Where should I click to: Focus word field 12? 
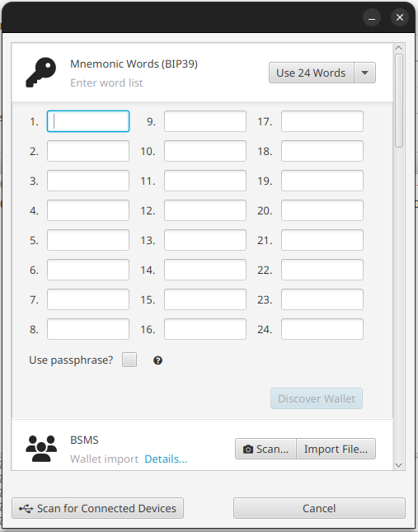point(205,210)
